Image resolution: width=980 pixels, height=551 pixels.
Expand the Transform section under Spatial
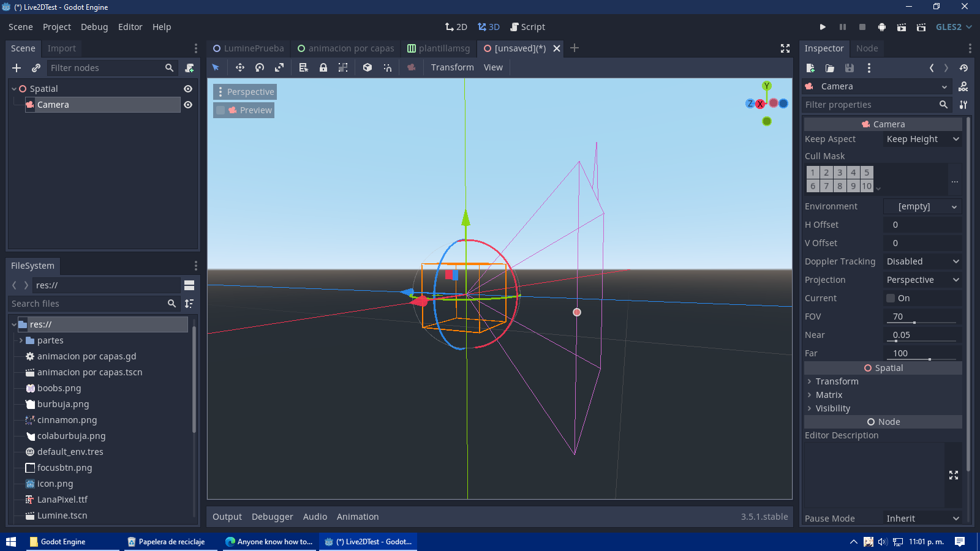coord(837,381)
